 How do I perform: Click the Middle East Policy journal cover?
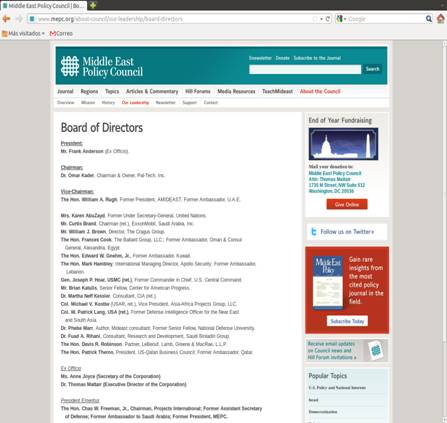click(328, 282)
